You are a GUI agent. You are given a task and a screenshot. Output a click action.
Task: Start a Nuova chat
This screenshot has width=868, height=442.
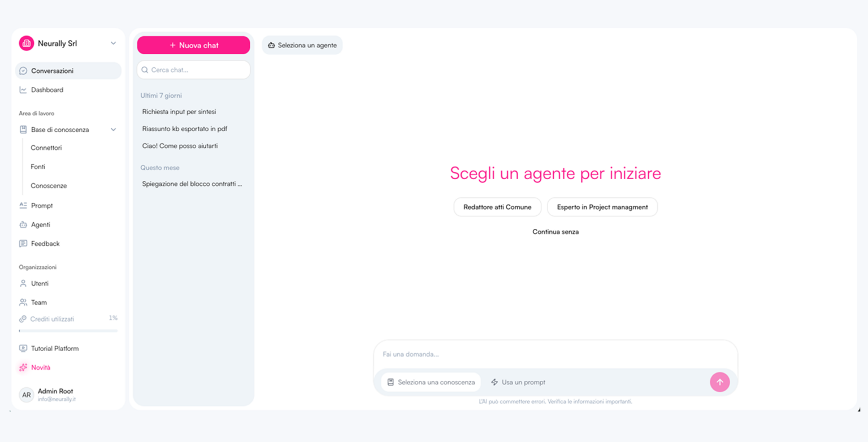click(x=193, y=45)
